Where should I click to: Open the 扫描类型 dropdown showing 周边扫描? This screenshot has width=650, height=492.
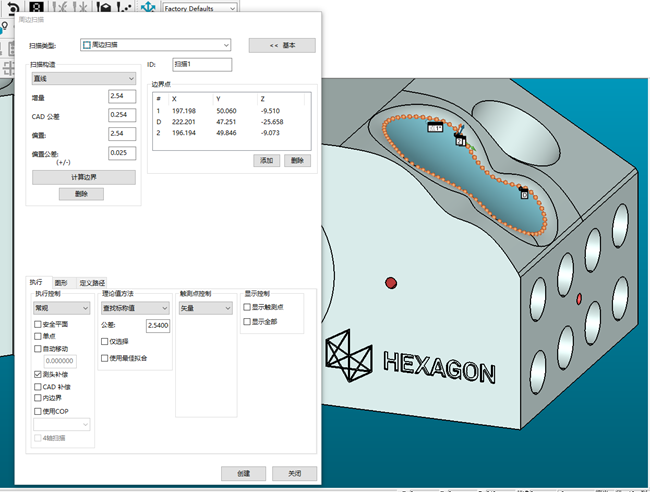[x=155, y=45]
